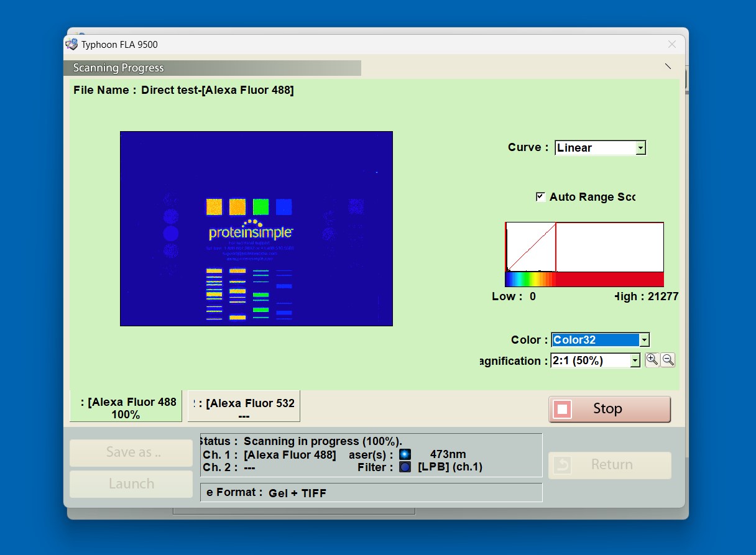This screenshot has height=555, width=756.
Task: Click the red range line in histogram
Action: [x=556, y=247]
